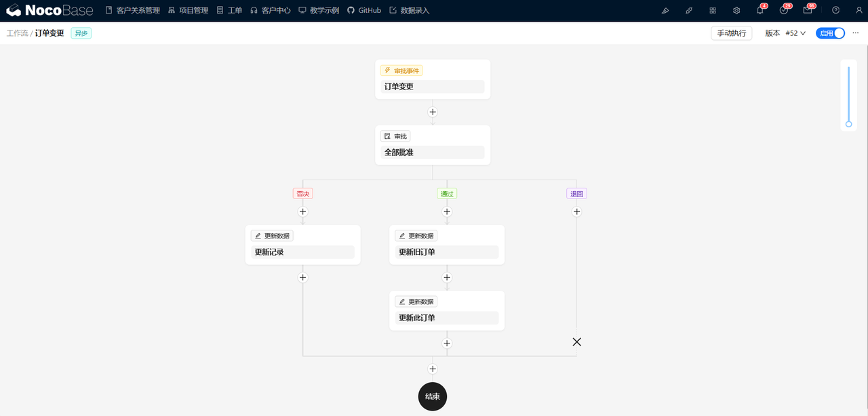Open the notifications bell icon
The width and height of the screenshot is (868, 416).
pyautogui.click(x=758, y=10)
